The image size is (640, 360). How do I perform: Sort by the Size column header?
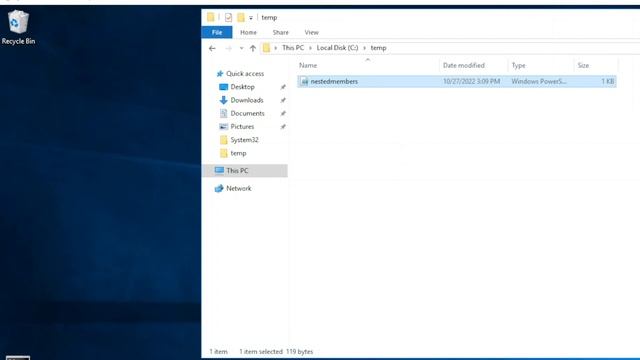point(583,65)
